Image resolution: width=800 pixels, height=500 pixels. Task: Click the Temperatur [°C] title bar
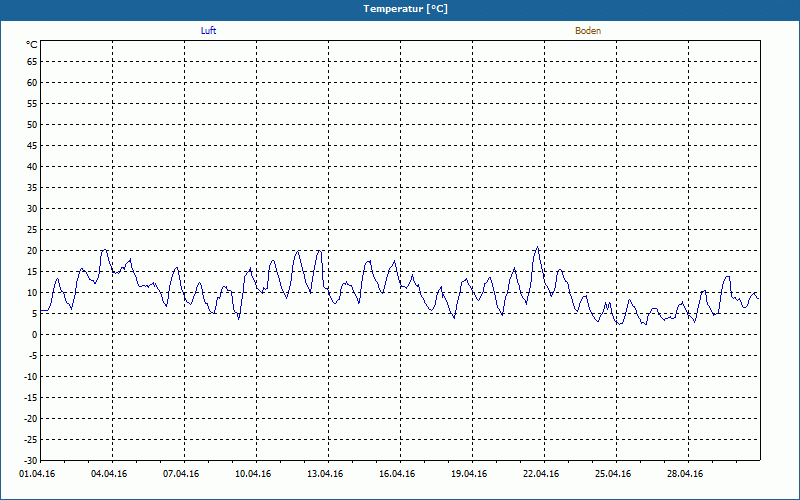tap(400, 9)
